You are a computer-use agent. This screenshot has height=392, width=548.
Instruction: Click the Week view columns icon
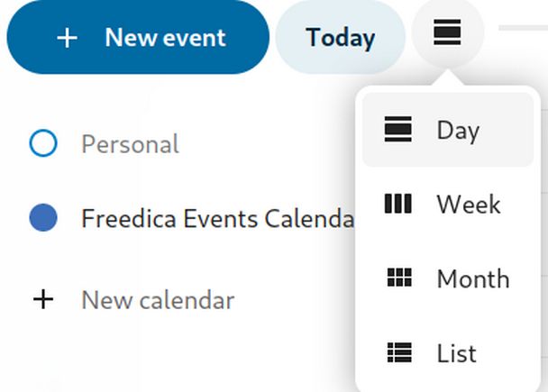[397, 204]
